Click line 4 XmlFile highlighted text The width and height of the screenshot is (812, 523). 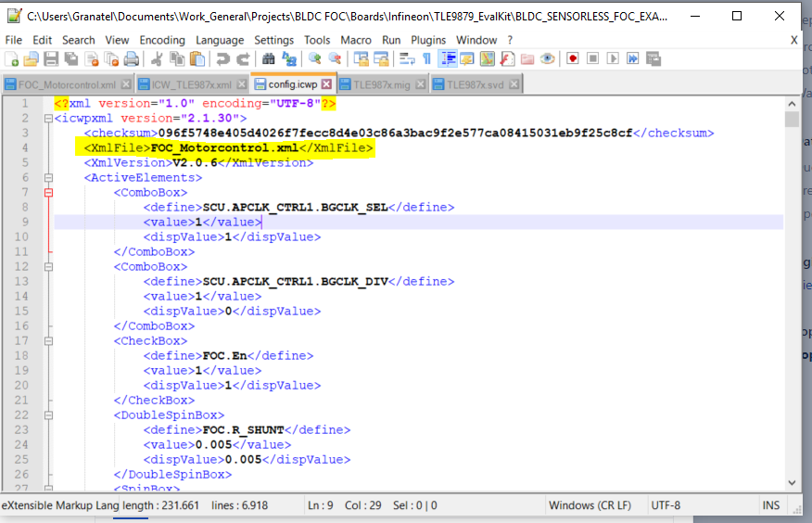228,148
